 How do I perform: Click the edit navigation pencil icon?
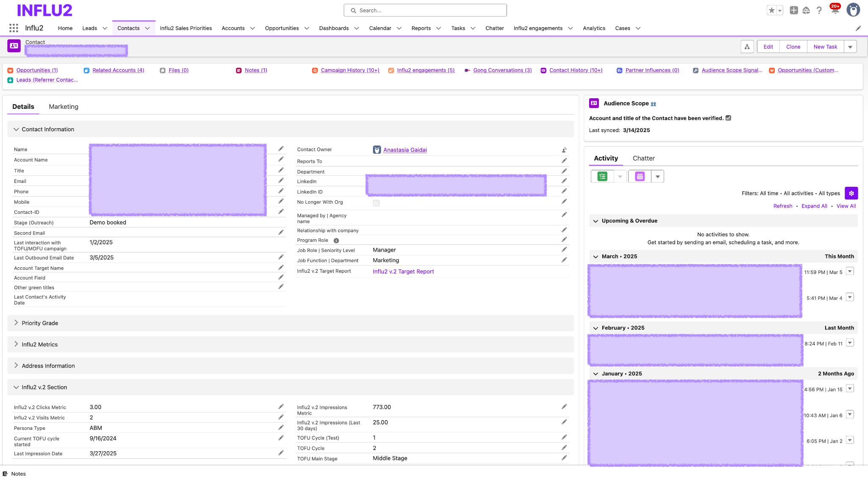(x=858, y=28)
